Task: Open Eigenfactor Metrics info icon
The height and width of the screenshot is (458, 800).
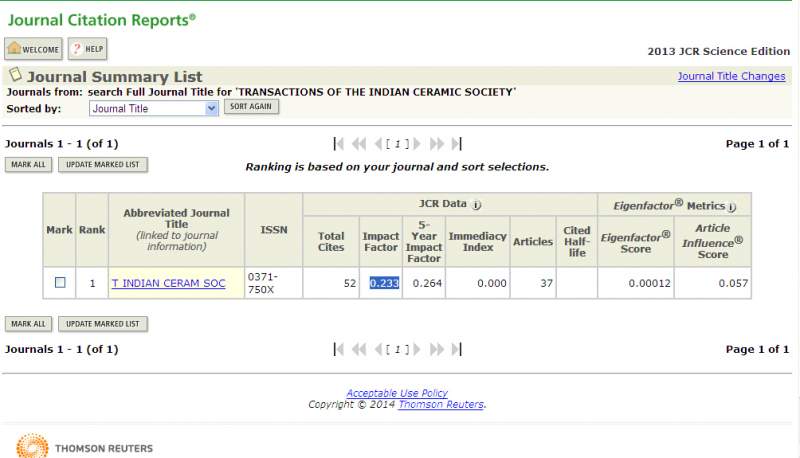Action: pos(732,207)
